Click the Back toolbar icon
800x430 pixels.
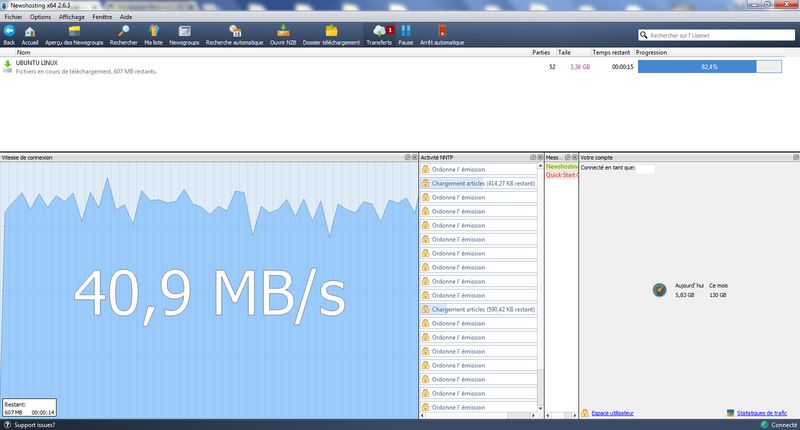point(9,33)
